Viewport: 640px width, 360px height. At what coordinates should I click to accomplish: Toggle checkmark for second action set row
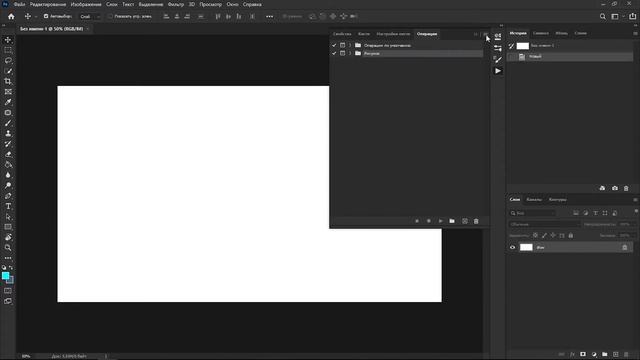click(334, 53)
